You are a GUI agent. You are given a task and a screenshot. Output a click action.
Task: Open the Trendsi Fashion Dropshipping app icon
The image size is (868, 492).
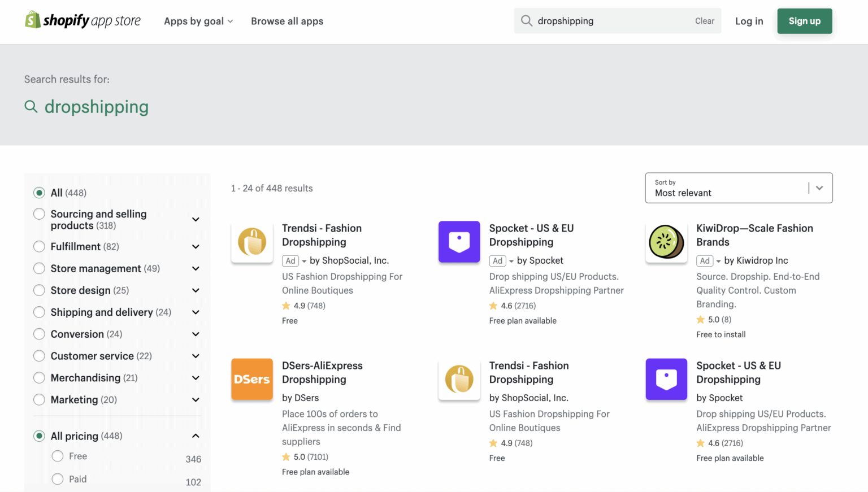[252, 242]
